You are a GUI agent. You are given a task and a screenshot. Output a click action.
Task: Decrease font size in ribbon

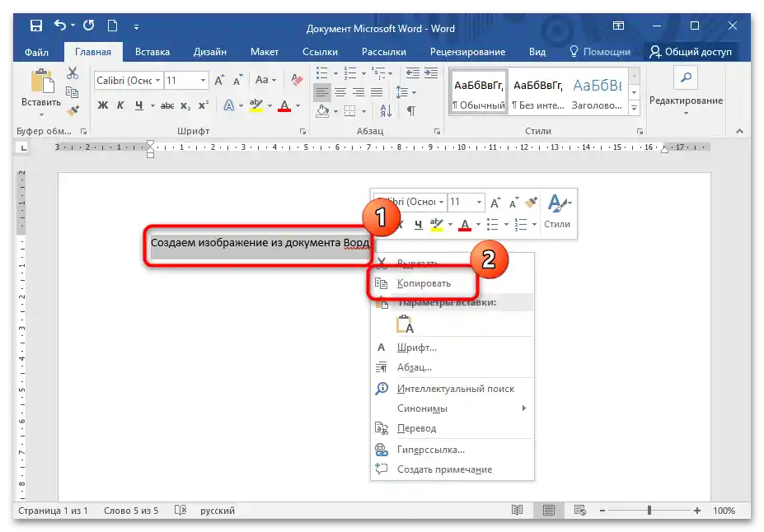coord(238,81)
